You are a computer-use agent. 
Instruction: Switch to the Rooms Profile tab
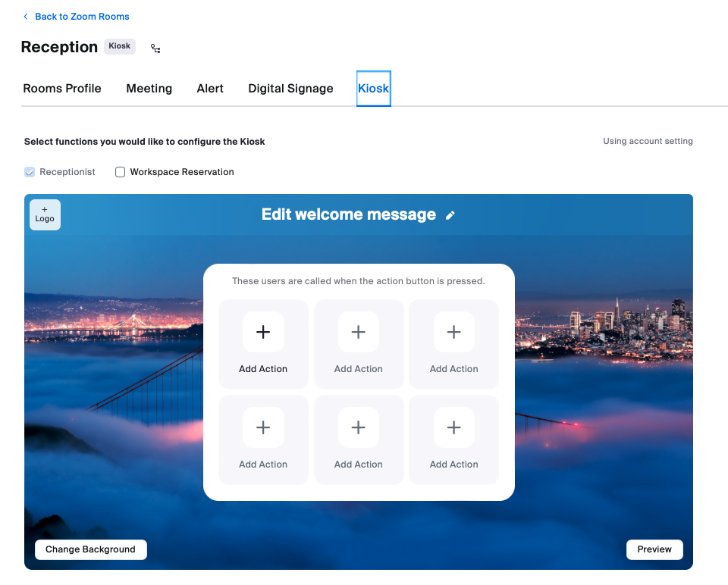[62, 89]
